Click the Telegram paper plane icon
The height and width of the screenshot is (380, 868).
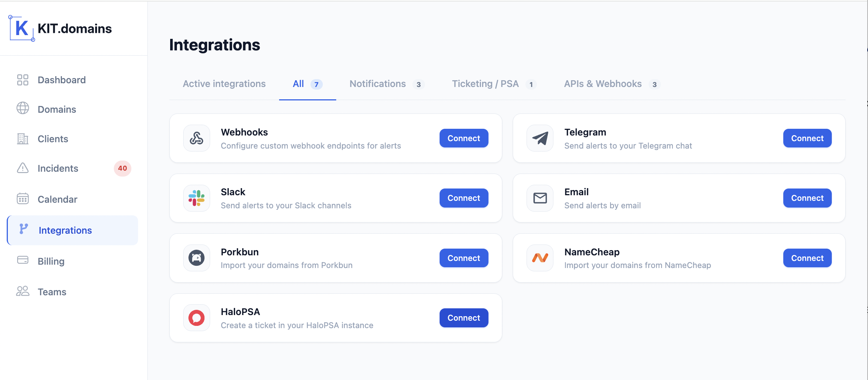(540, 138)
